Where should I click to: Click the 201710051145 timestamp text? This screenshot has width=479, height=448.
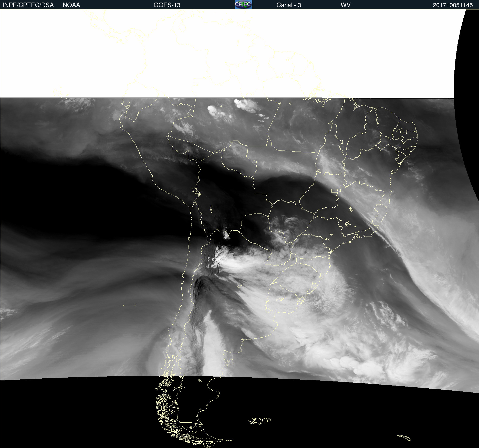(453, 5)
